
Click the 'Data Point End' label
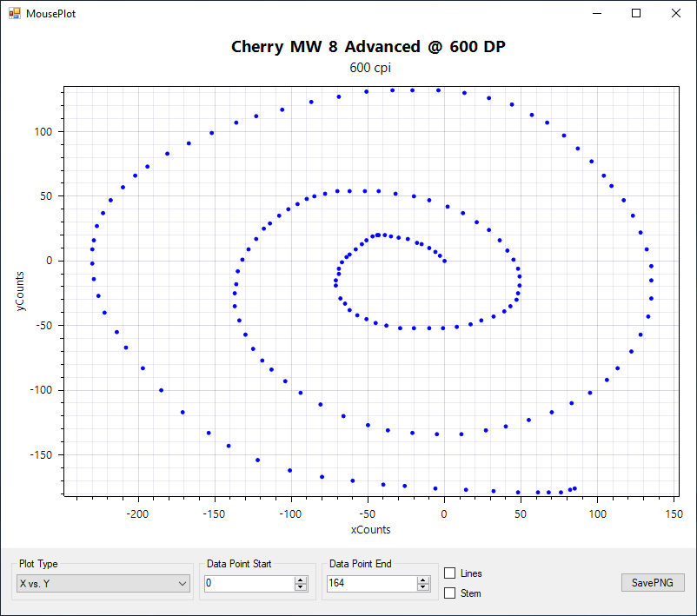pos(361,564)
